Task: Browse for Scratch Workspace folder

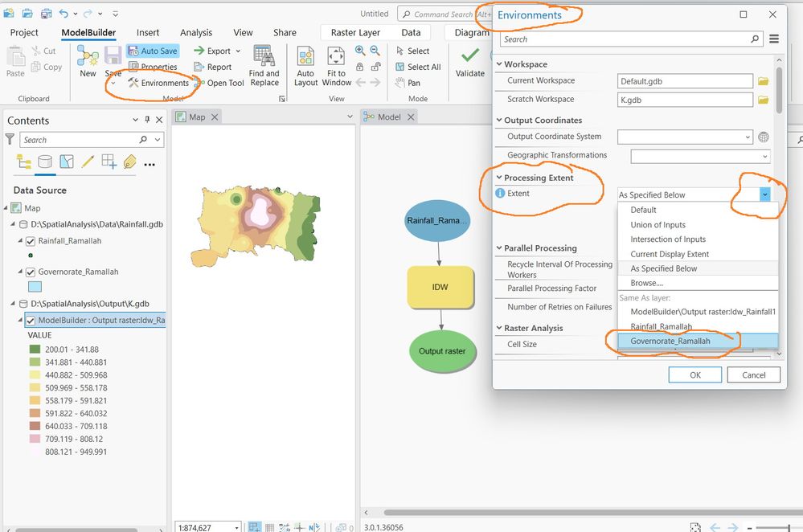Action: pyautogui.click(x=763, y=100)
